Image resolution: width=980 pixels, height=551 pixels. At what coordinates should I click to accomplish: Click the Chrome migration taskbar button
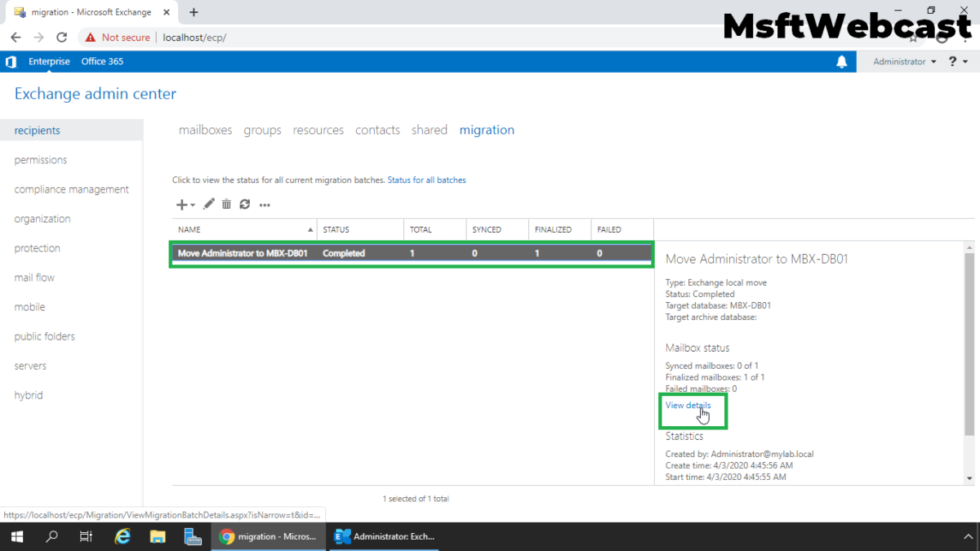[269, 536]
